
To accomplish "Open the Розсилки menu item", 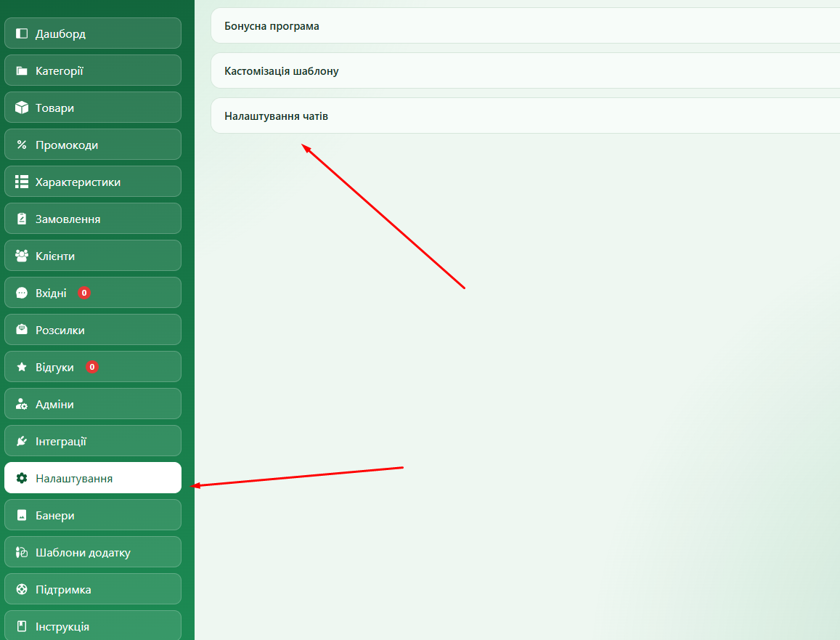I will (x=93, y=330).
